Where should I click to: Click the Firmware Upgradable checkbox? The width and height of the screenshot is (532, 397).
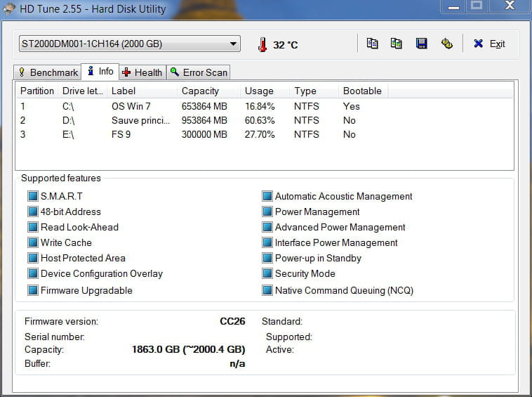point(33,290)
